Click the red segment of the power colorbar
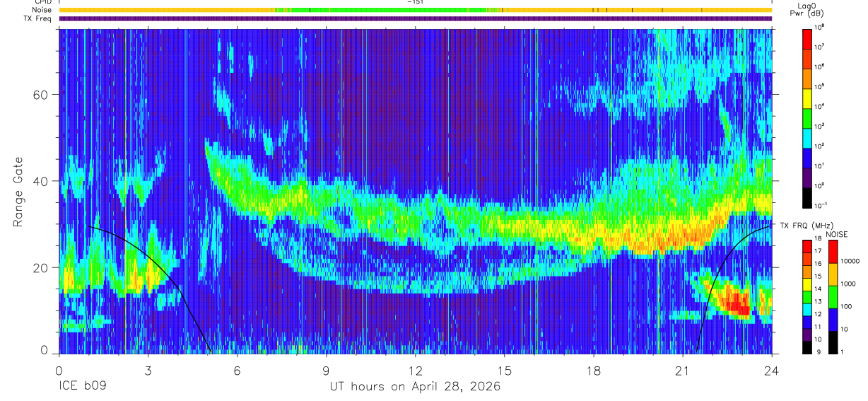The height and width of the screenshot is (401, 868). (x=807, y=40)
